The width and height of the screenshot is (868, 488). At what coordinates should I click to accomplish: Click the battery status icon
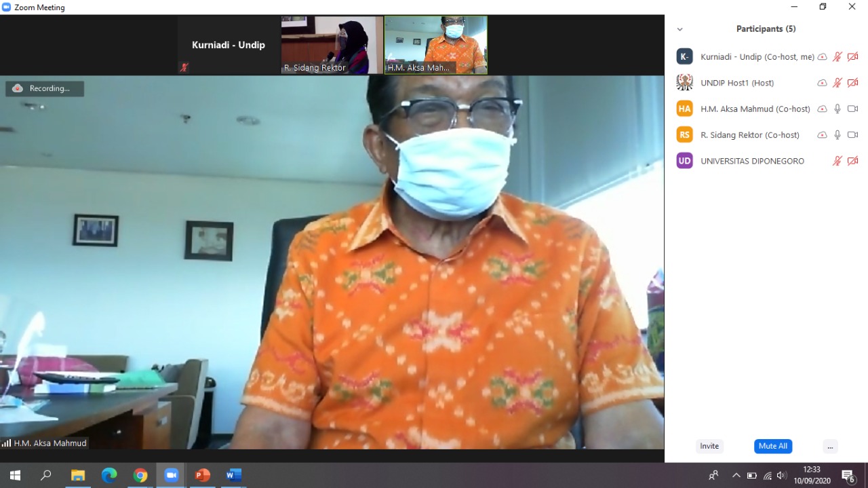pyautogui.click(x=752, y=475)
